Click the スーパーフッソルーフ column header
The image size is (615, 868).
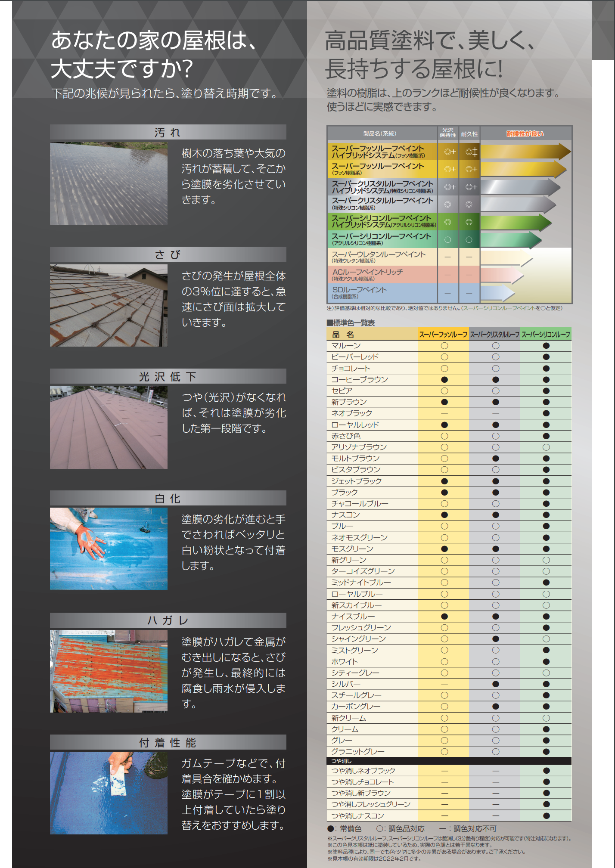[x=443, y=335]
